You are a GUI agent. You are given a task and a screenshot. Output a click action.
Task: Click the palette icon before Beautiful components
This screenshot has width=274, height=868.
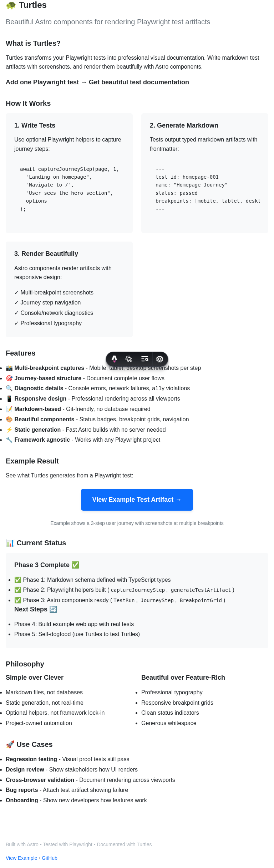pyautogui.click(x=9, y=420)
